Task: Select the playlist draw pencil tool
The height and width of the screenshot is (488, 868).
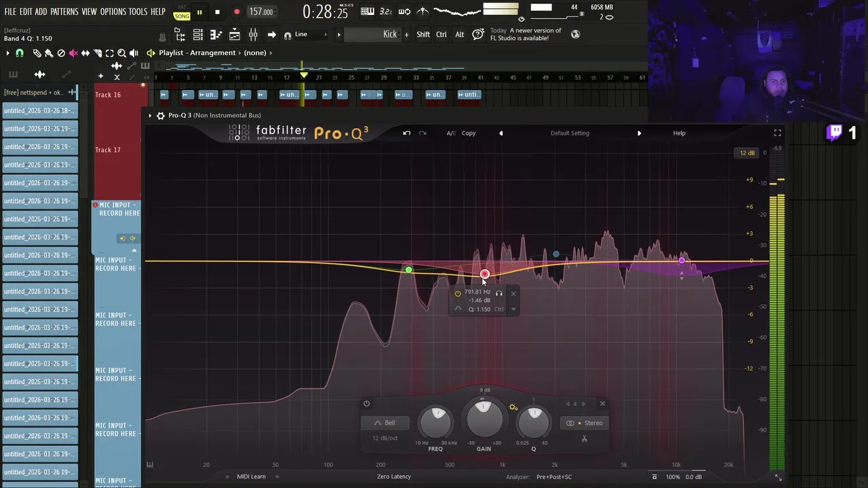Action: [x=37, y=53]
